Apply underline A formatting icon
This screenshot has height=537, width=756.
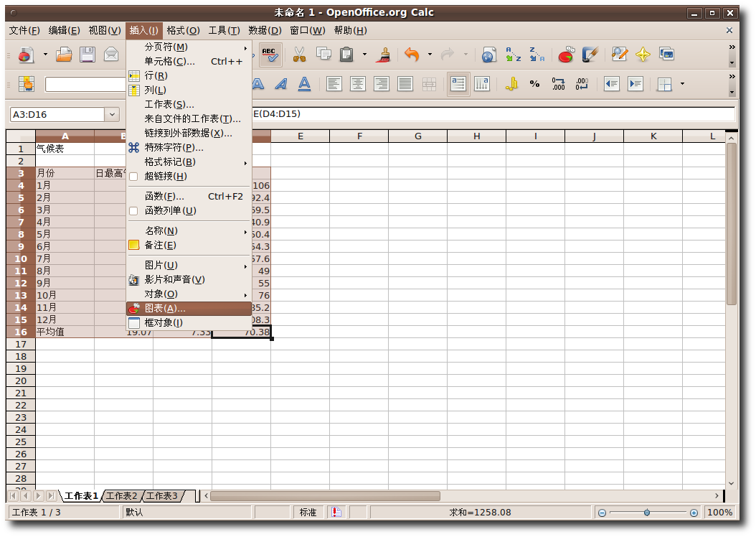point(304,84)
